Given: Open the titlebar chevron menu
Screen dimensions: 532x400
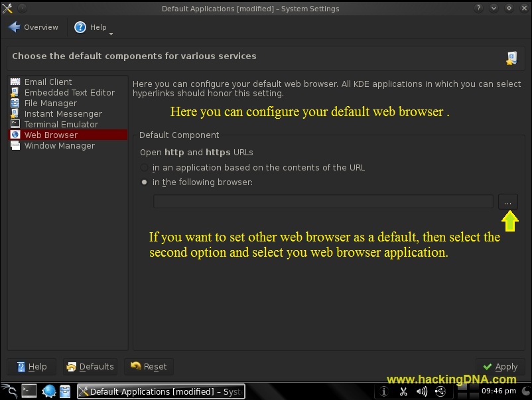Looking at the screenshot, I should coord(494,8).
